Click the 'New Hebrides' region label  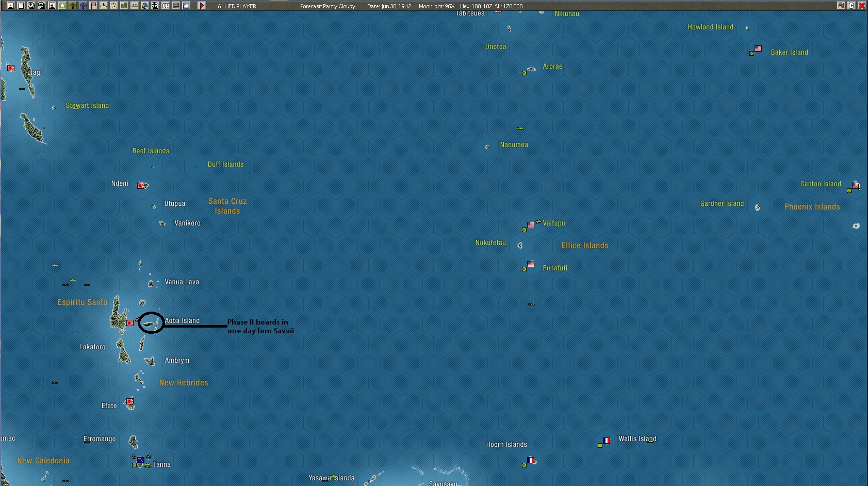point(184,383)
